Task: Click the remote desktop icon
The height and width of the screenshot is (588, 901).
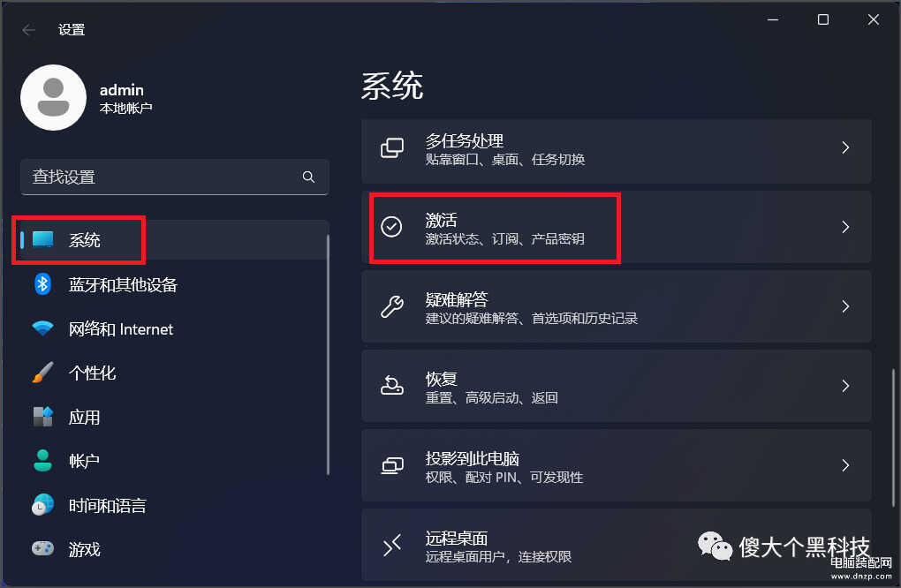Action: (392, 545)
